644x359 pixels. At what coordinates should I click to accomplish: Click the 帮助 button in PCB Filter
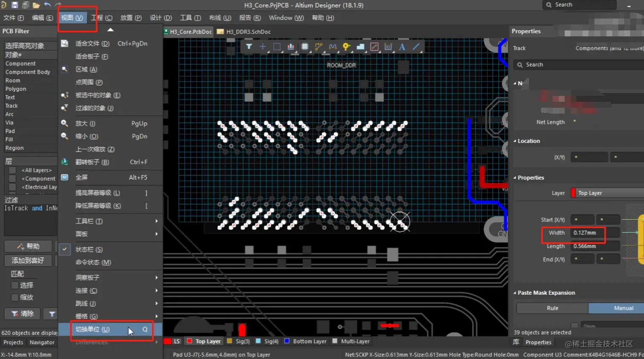(x=28, y=247)
